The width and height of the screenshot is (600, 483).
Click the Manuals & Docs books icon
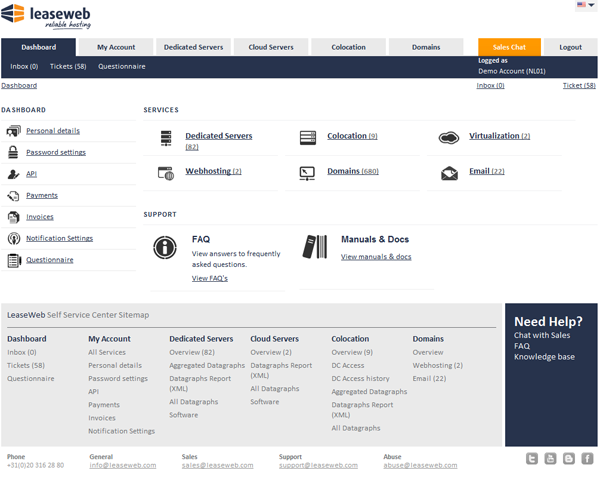click(314, 247)
